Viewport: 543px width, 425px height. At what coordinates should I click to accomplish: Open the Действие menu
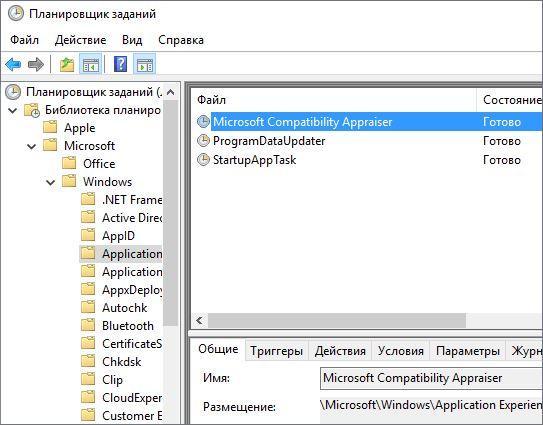click(80, 40)
